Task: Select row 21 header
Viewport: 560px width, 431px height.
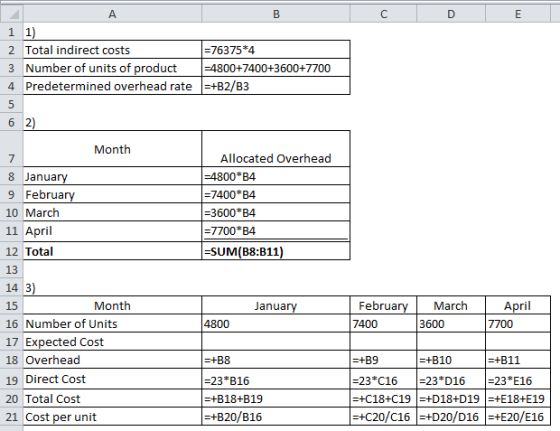Action: pos(11,417)
